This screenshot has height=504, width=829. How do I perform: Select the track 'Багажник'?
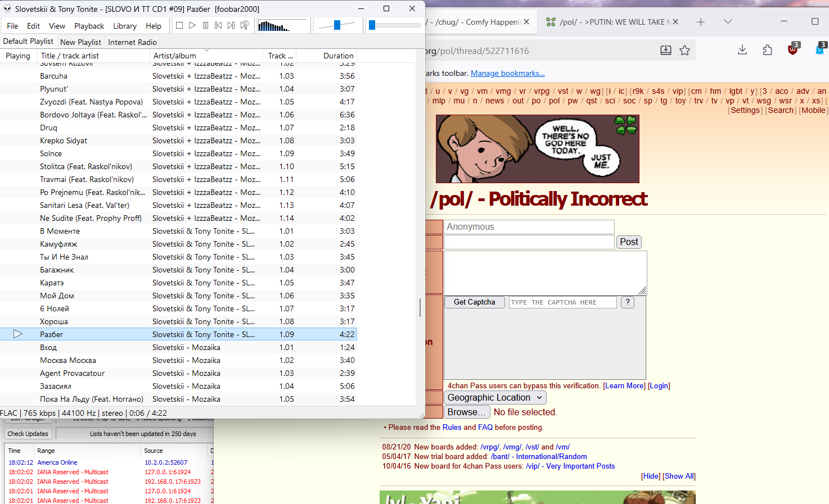(x=178, y=270)
